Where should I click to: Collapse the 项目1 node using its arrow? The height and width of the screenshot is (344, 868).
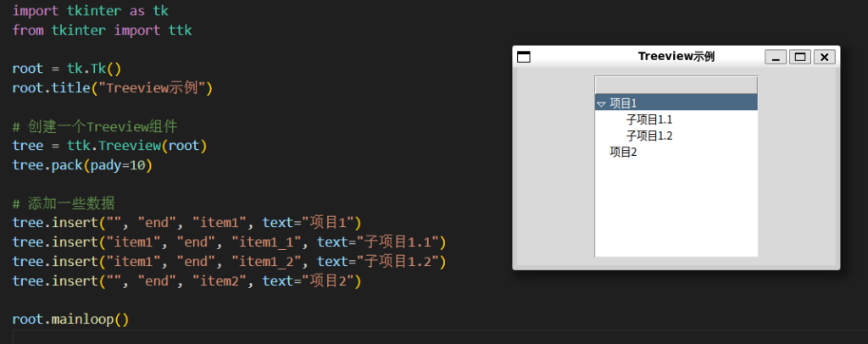coord(601,103)
